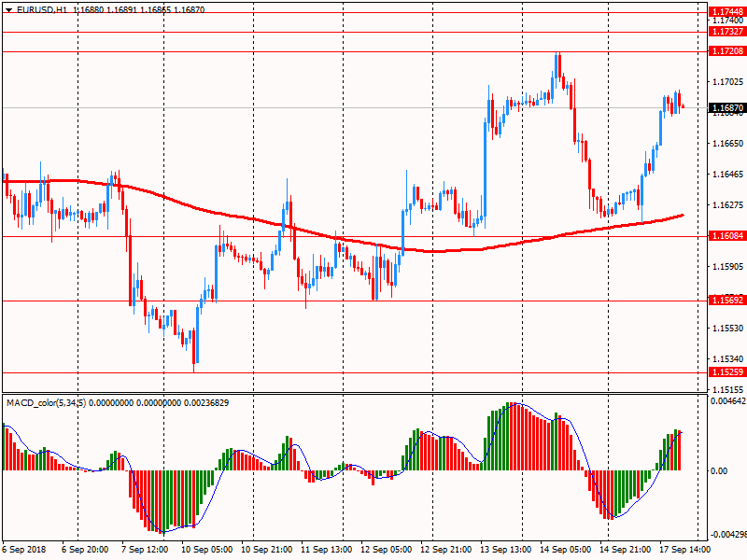747x560 pixels.
Task: Click the price scale value 1.15155
Action: [x=727, y=389]
